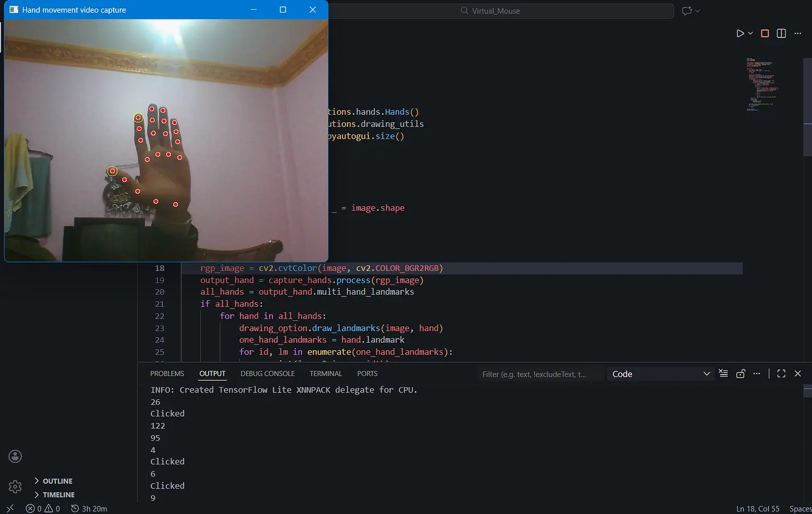Open the Code output channel dropdown
Image resolution: width=812 pixels, height=514 pixels.
tap(661, 374)
